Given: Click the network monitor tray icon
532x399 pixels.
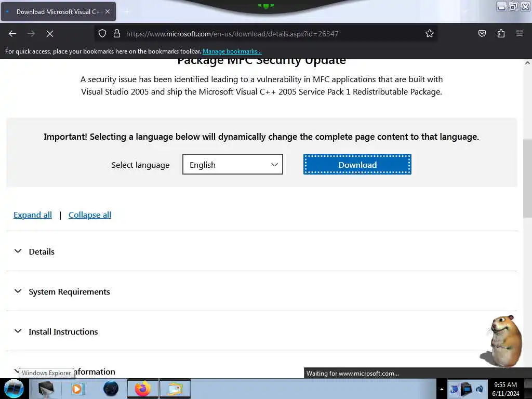Looking at the screenshot, I should click(x=467, y=389).
